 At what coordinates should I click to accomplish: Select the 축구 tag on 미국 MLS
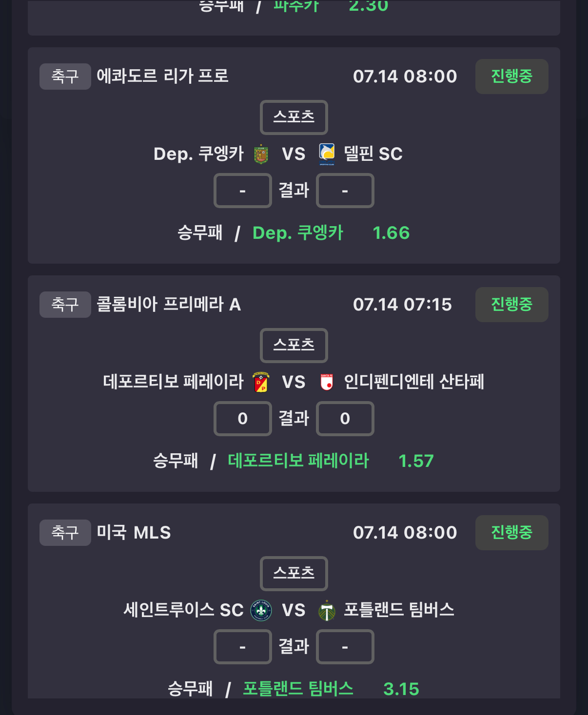point(65,533)
